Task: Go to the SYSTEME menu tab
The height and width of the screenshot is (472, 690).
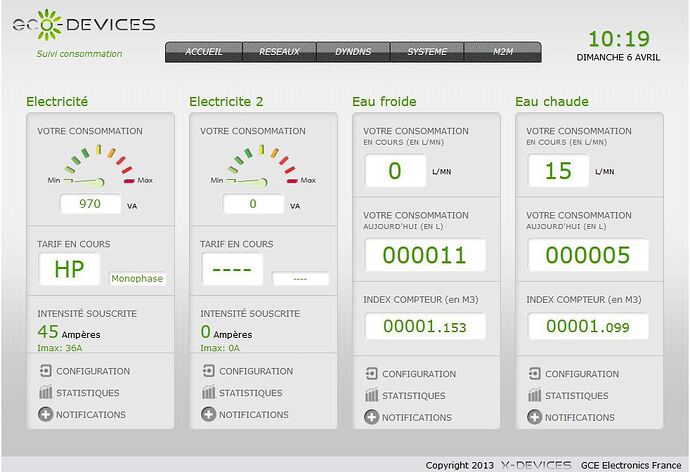Action: click(428, 51)
